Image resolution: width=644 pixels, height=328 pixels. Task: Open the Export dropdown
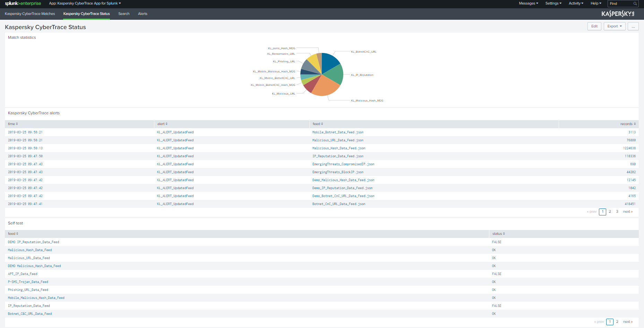[614, 26]
